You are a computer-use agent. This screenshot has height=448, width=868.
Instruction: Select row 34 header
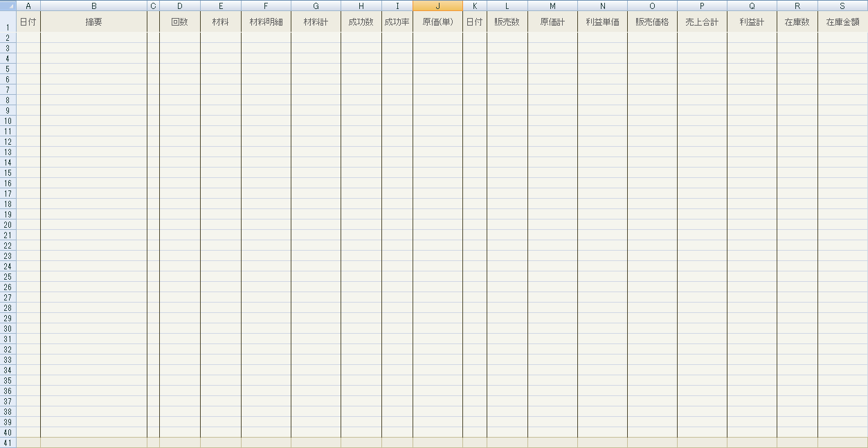8,370
